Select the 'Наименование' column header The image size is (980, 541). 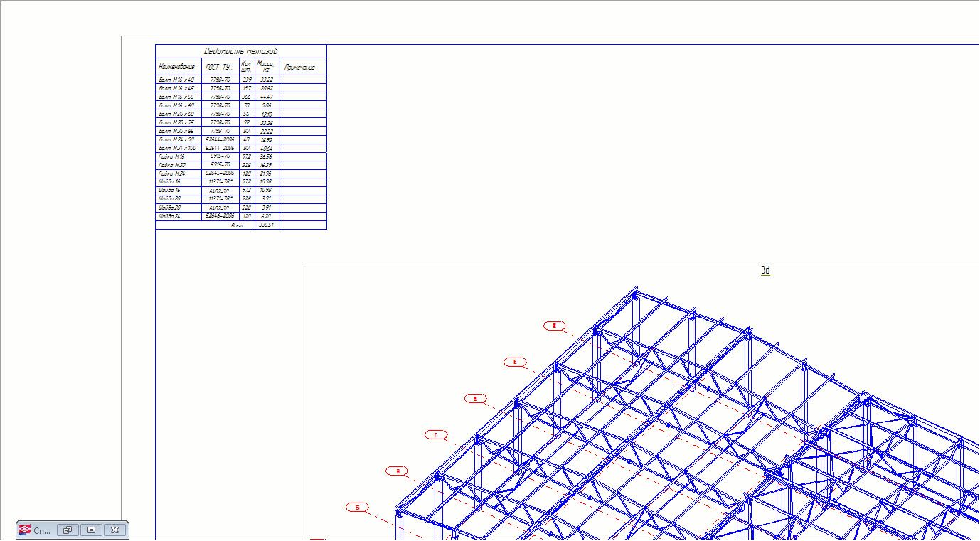tap(176, 67)
